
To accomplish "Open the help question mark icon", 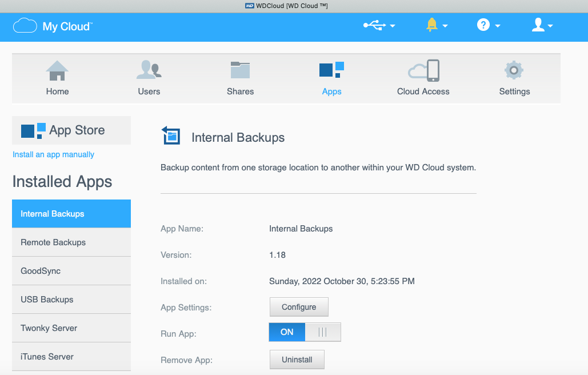I will pyautogui.click(x=483, y=25).
